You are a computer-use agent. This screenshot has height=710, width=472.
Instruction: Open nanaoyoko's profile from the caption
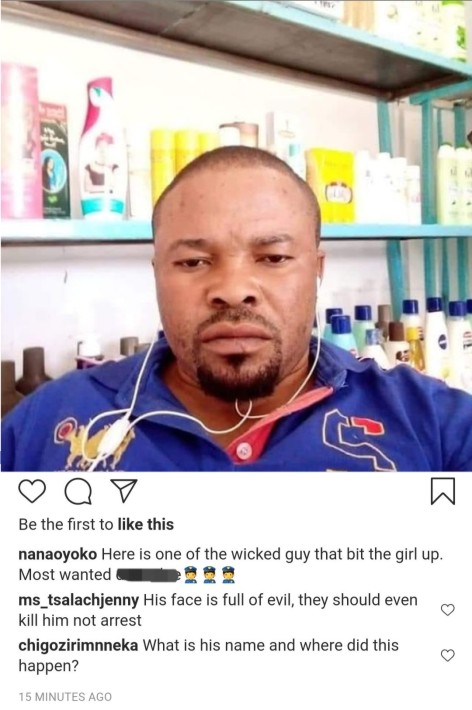tap(58, 554)
